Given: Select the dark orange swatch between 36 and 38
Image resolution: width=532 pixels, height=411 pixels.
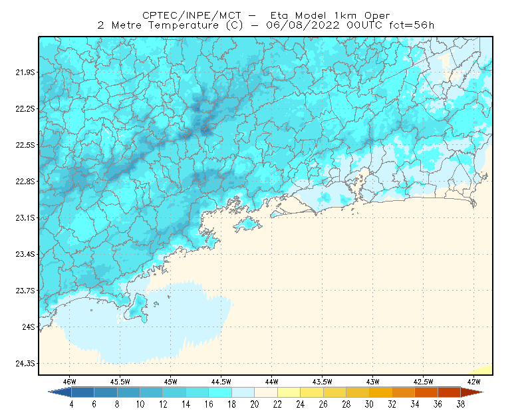Looking at the screenshot, I should (450, 392).
